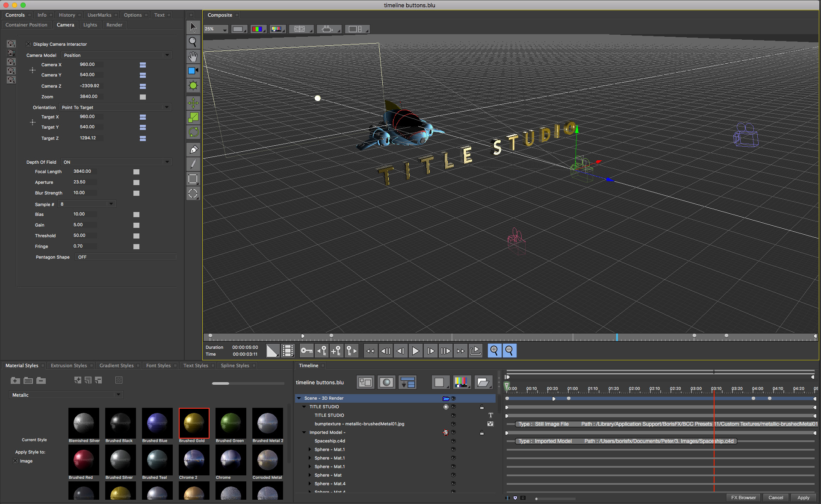Open the Sample # dropdown
Viewport: 821px width, 504px height.
[87, 204]
